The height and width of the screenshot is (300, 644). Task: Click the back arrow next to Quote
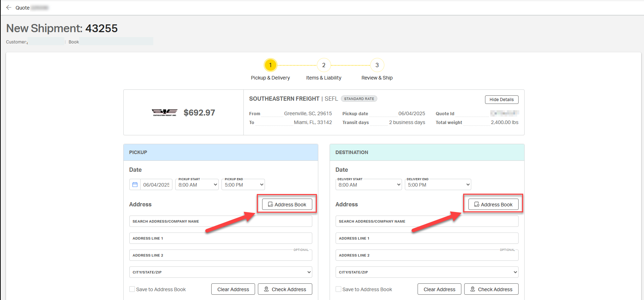[9, 8]
